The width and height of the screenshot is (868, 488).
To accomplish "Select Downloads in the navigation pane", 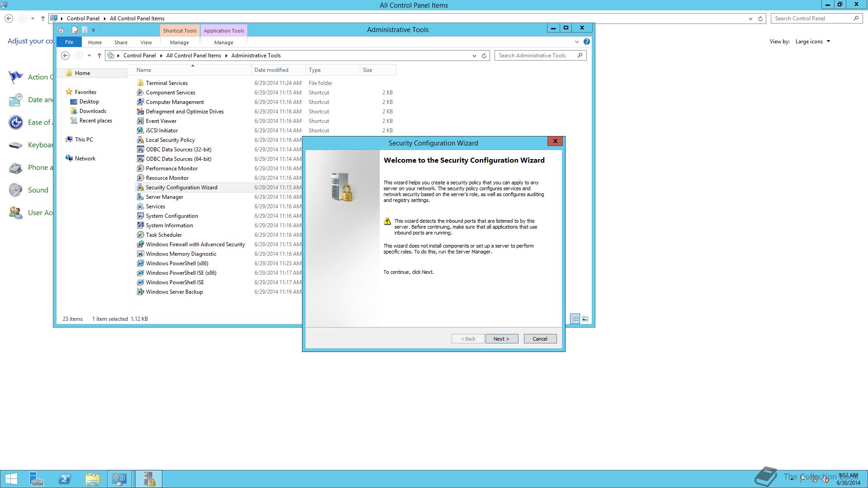I will pyautogui.click(x=93, y=111).
